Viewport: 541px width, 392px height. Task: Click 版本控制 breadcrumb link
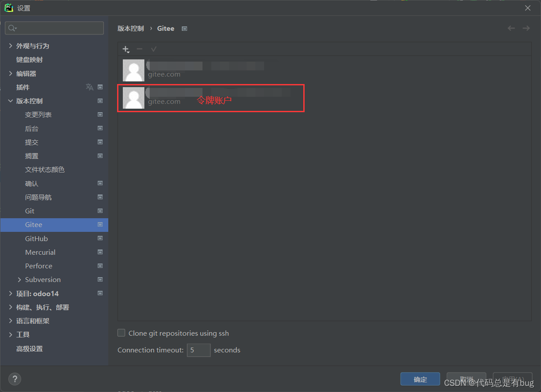pos(131,28)
